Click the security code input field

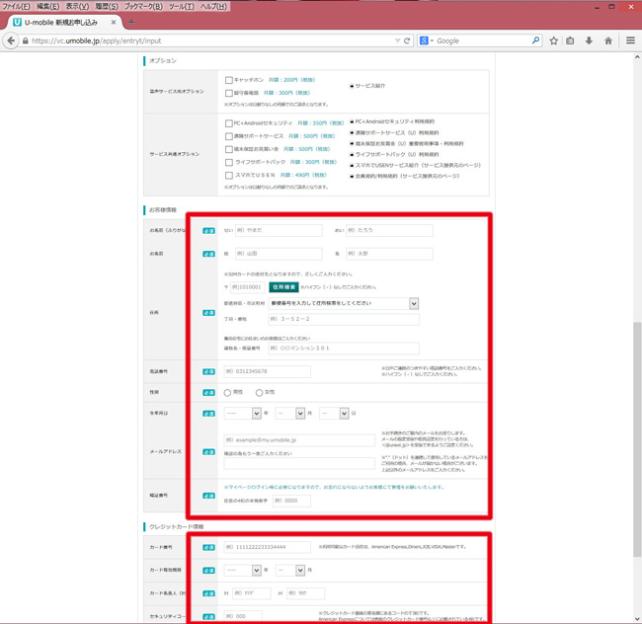point(243,616)
